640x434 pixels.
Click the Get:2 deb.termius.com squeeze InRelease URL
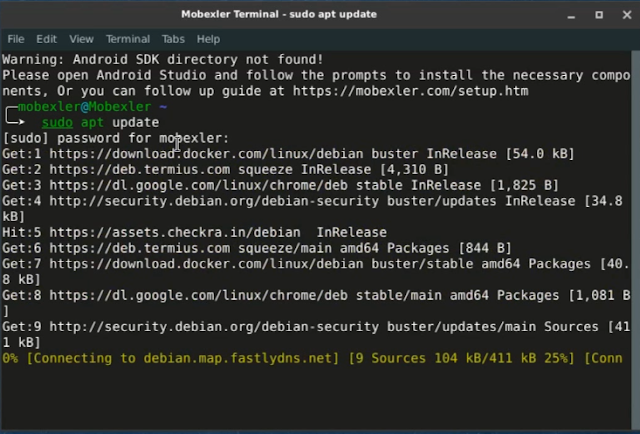pyautogui.click(x=140, y=170)
